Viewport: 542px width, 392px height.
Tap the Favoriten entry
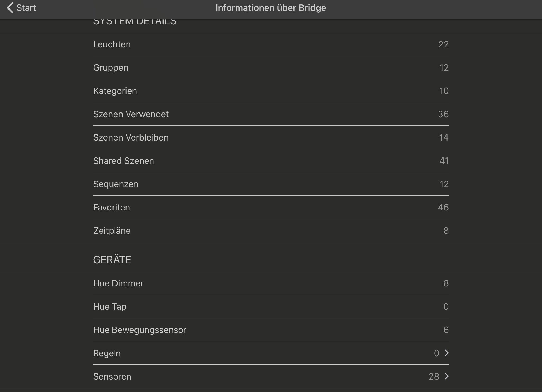pos(270,208)
